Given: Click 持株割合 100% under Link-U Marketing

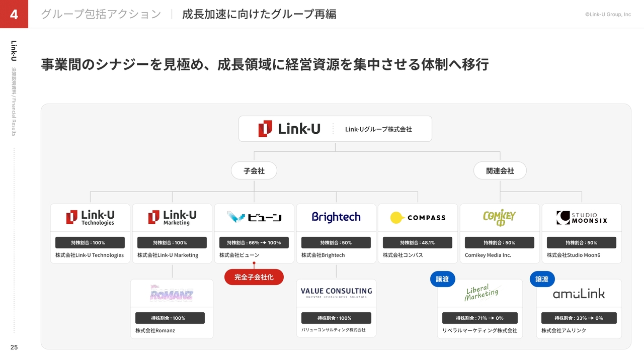Looking at the screenshot, I should click(172, 243).
